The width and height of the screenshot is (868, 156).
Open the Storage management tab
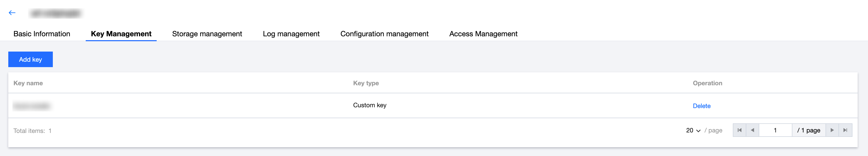tap(207, 34)
